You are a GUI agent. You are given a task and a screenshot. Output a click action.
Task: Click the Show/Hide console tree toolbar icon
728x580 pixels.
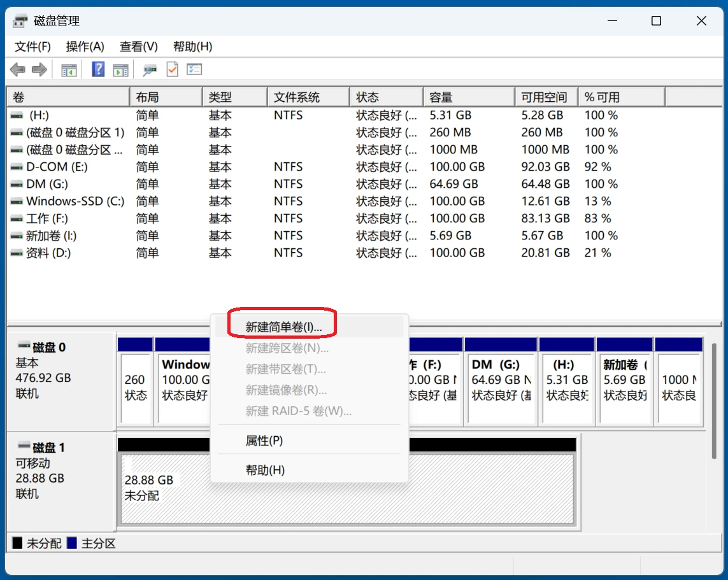click(68, 69)
